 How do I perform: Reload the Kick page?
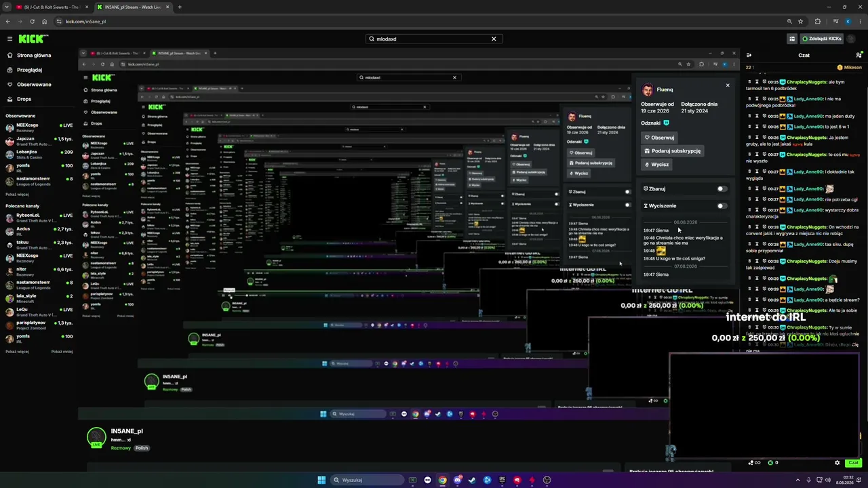(x=33, y=21)
